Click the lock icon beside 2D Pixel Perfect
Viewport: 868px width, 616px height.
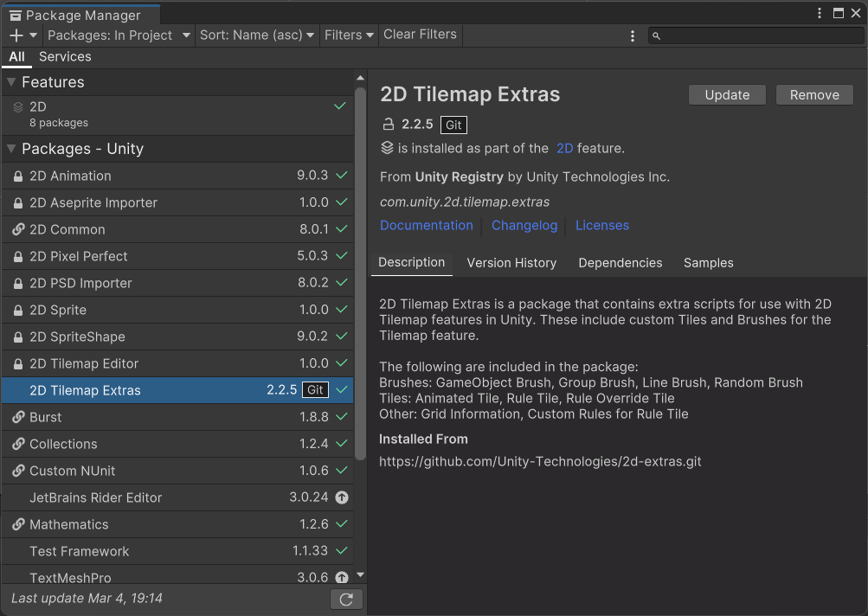tap(18, 257)
